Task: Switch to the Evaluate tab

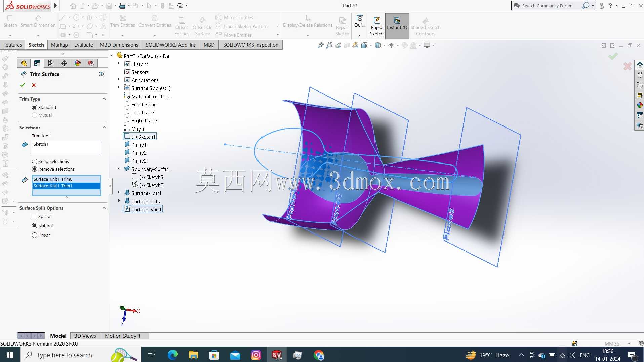Action: coord(83,45)
